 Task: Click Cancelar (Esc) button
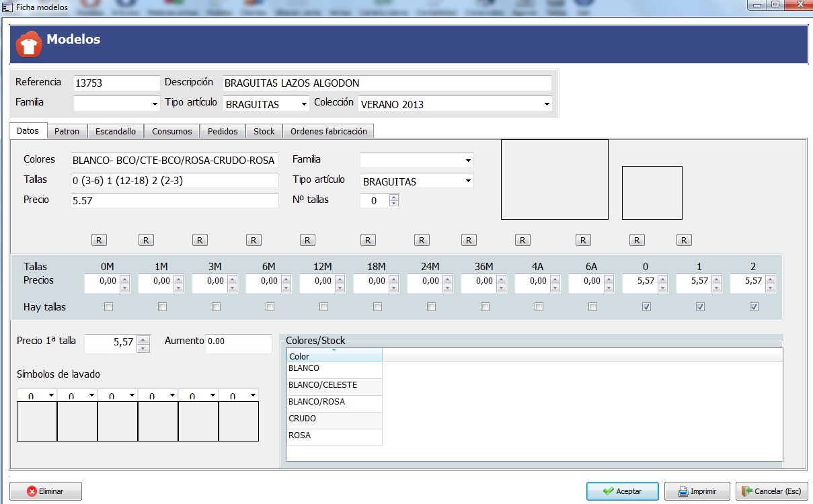pos(771,491)
